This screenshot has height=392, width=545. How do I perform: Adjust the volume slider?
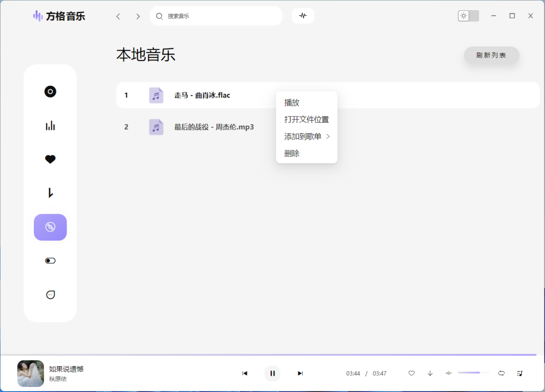pos(473,373)
